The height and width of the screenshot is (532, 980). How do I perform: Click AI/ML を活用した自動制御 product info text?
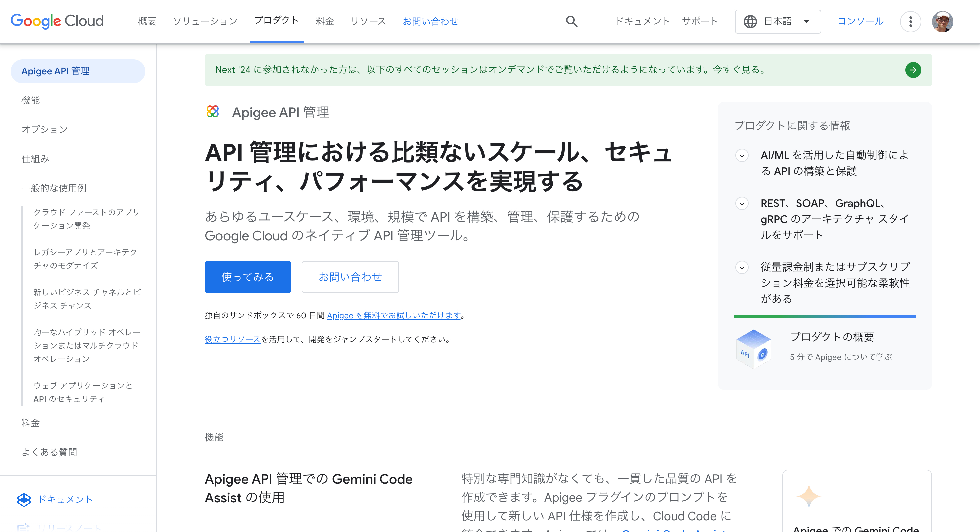point(835,163)
